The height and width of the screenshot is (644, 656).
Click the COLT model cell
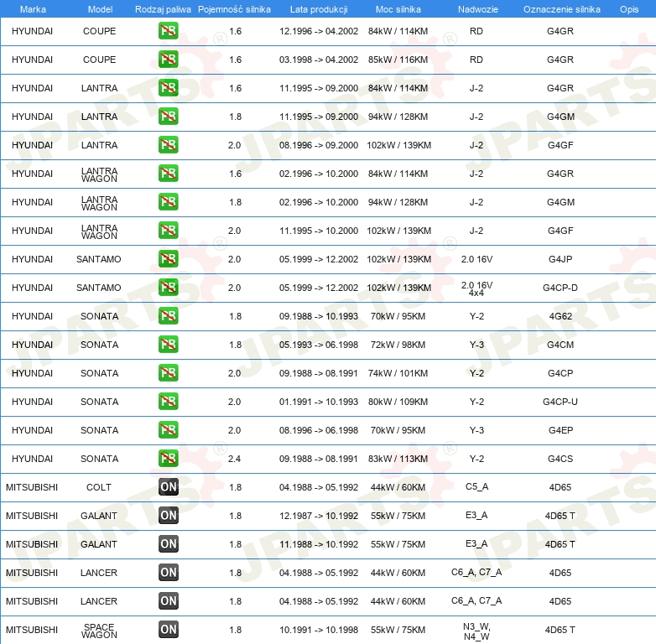click(x=99, y=487)
